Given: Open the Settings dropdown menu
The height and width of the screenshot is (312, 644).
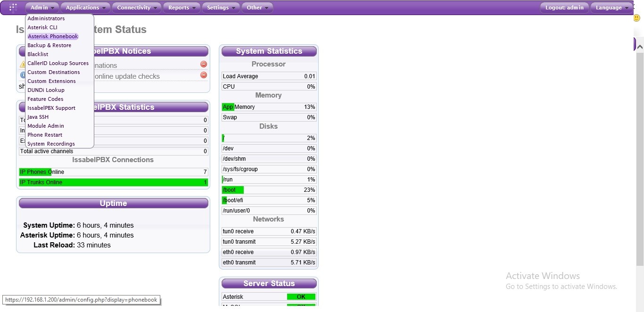Looking at the screenshot, I should click(221, 8).
